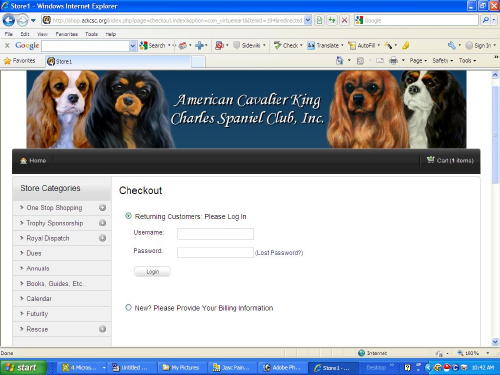Viewport: 500px width, 375px height.
Task: Open the Safety dropdown menu
Action: tap(442, 61)
